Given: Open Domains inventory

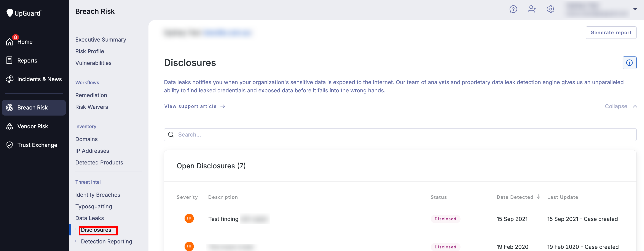Looking at the screenshot, I should (x=86, y=139).
